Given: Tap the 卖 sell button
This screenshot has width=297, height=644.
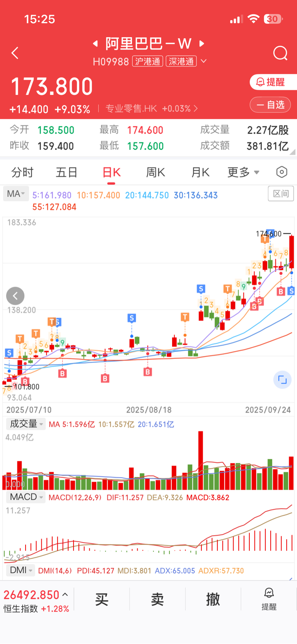Looking at the screenshot, I should pyautogui.click(x=157, y=599).
